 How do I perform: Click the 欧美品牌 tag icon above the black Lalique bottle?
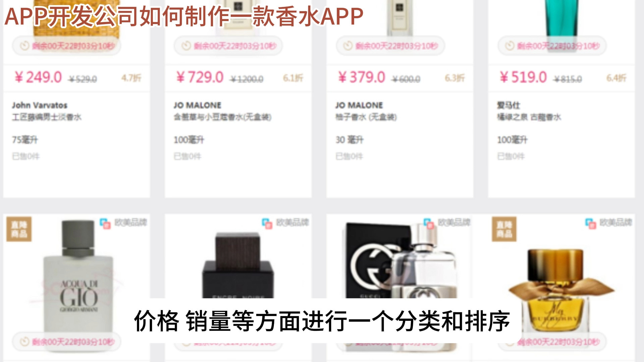click(x=267, y=224)
